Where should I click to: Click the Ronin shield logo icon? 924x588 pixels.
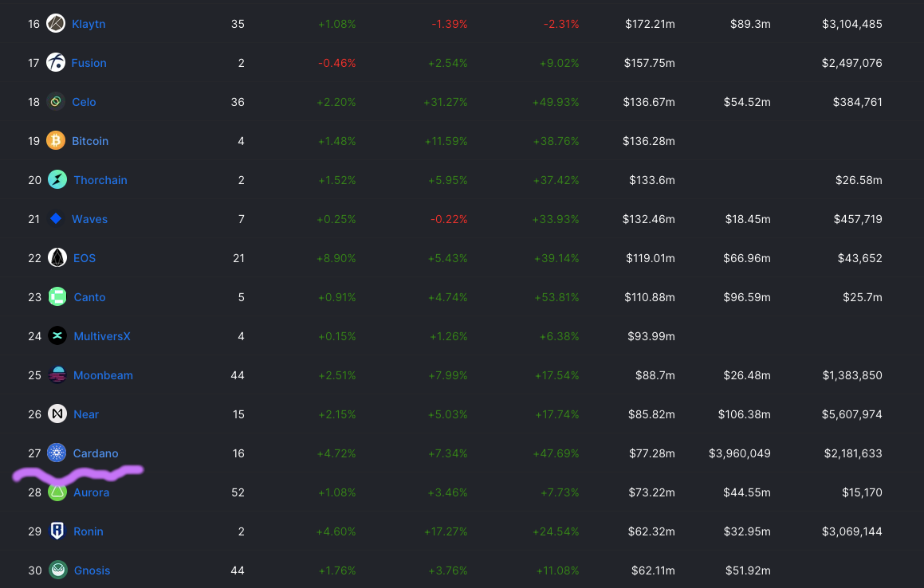click(x=57, y=531)
